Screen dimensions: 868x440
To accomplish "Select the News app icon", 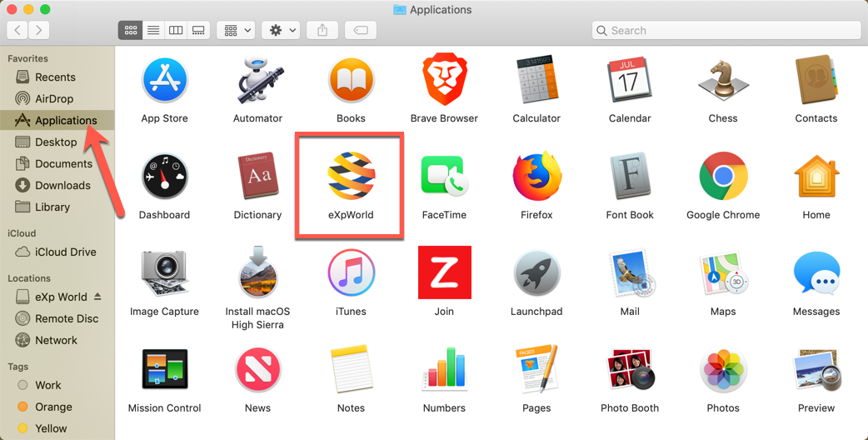I will [x=258, y=369].
